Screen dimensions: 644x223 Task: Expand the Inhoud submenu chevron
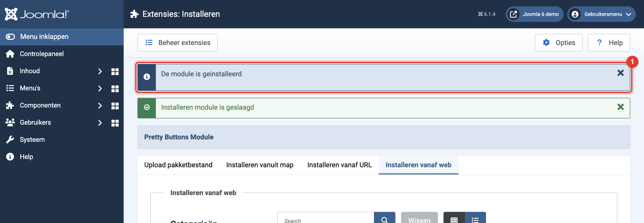[x=100, y=71]
